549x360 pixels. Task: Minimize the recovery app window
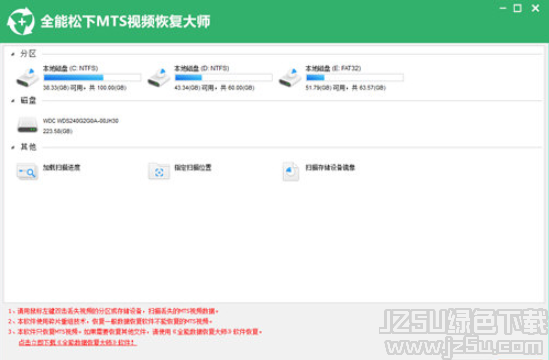pyautogui.click(x=503, y=8)
